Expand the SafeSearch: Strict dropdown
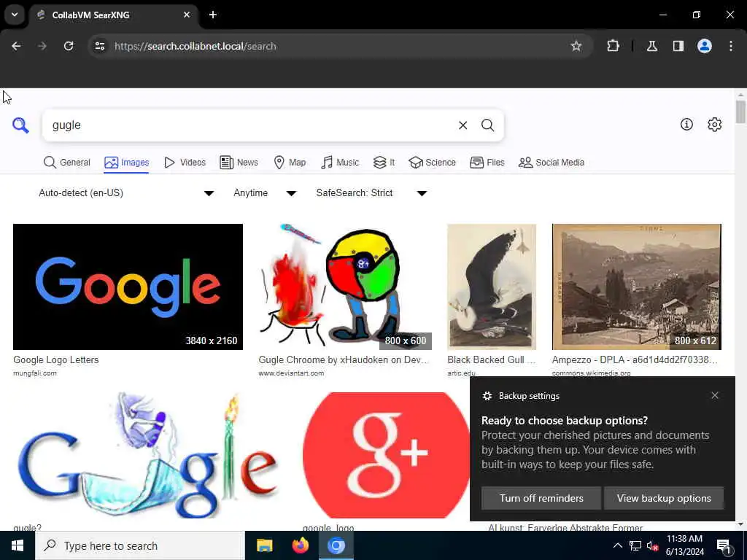 [x=371, y=192]
